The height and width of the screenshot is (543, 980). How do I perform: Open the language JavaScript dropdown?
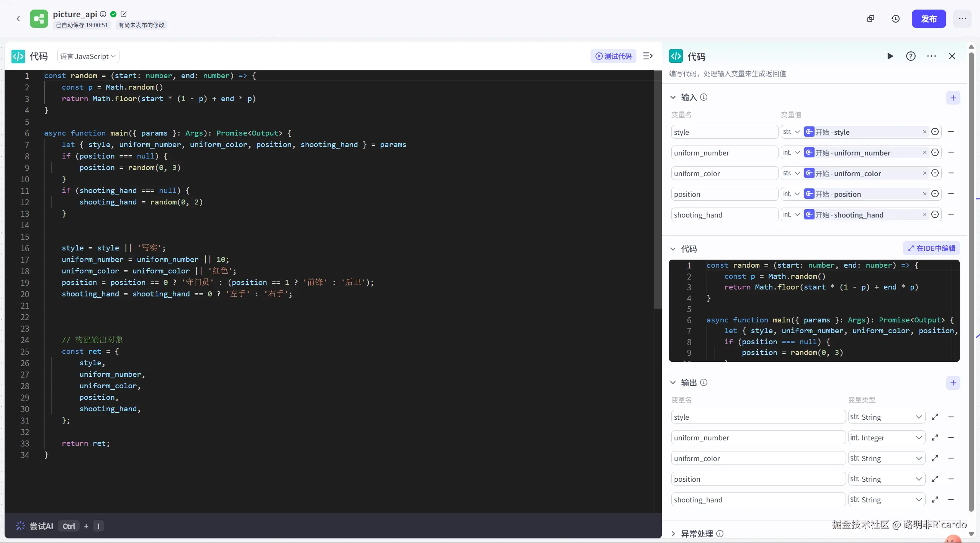coord(88,56)
